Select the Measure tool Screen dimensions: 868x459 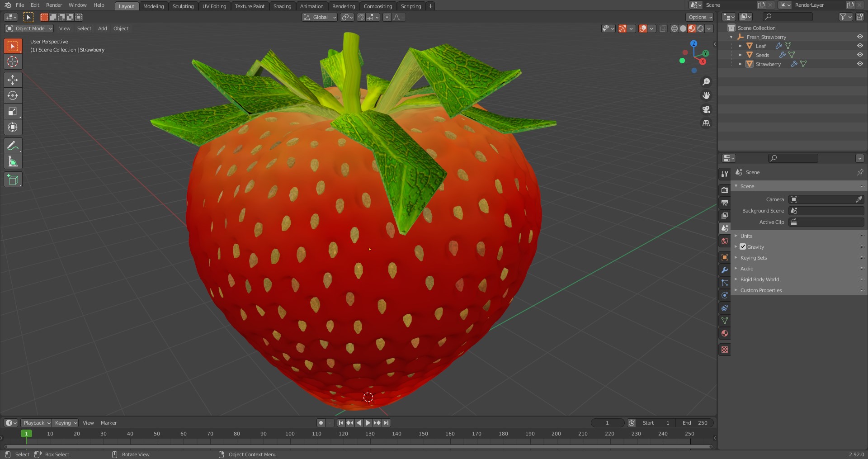coord(13,161)
